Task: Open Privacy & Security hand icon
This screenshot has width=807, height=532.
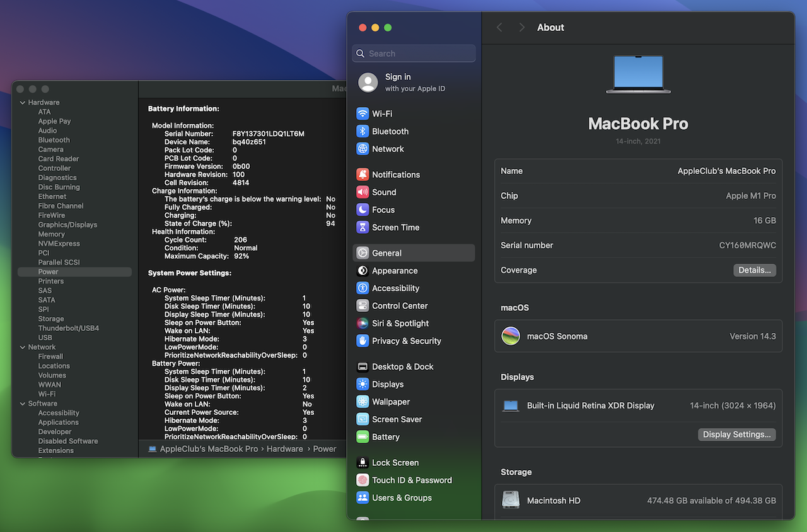Action: [363, 341]
